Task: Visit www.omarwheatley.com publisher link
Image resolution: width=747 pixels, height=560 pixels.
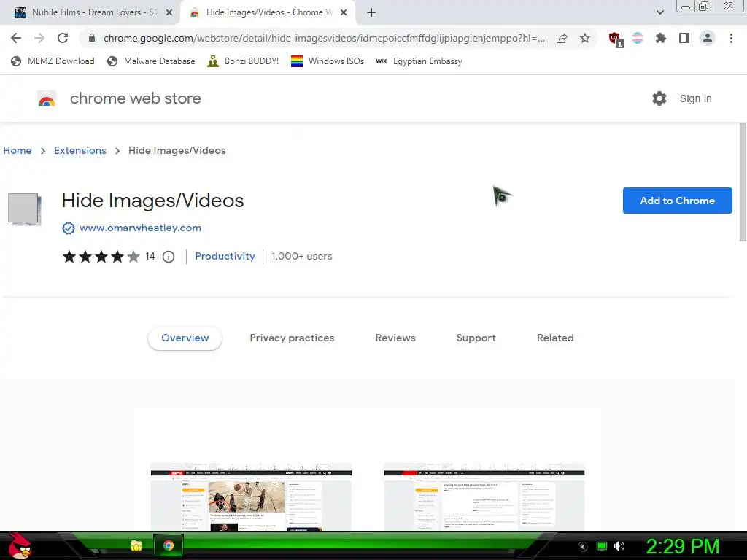Action: point(140,228)
